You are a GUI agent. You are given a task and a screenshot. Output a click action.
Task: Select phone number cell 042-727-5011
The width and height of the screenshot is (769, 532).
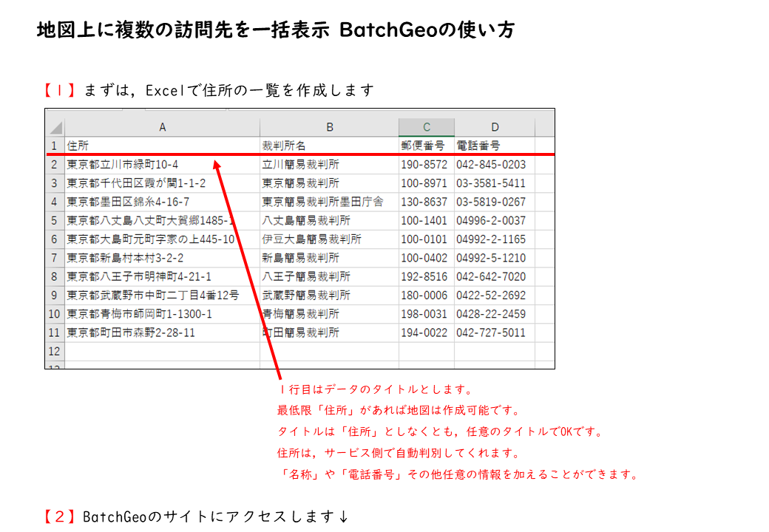[x=495, y=332]
